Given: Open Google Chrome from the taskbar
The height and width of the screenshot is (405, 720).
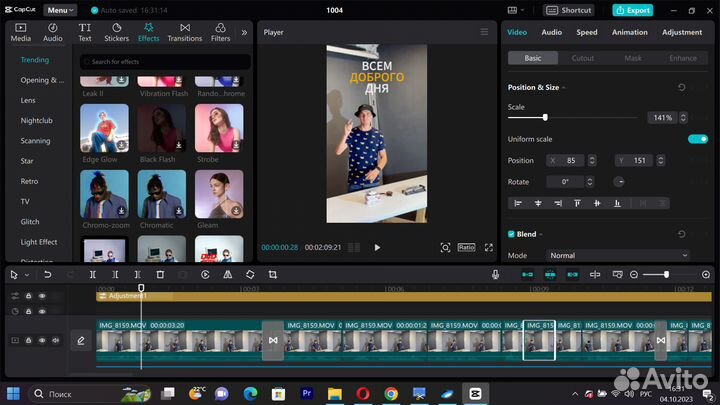Looking at the screenshot, I should pyautogui.click(x=391, y=394).
